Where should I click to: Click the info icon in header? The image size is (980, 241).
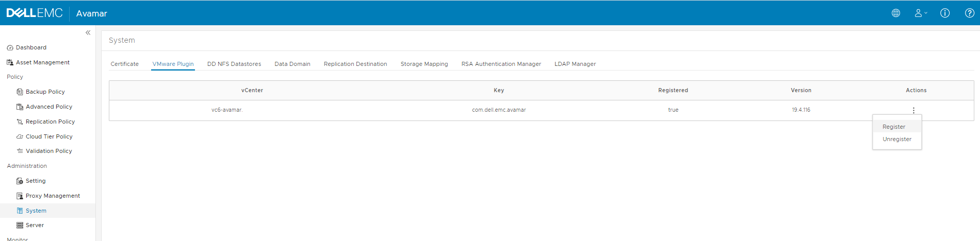pos(945,13)
